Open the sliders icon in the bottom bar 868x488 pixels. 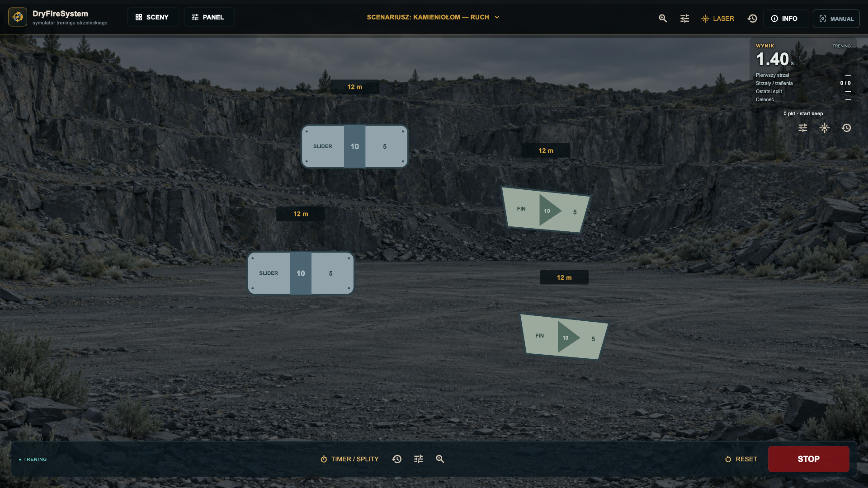point(419,459)
